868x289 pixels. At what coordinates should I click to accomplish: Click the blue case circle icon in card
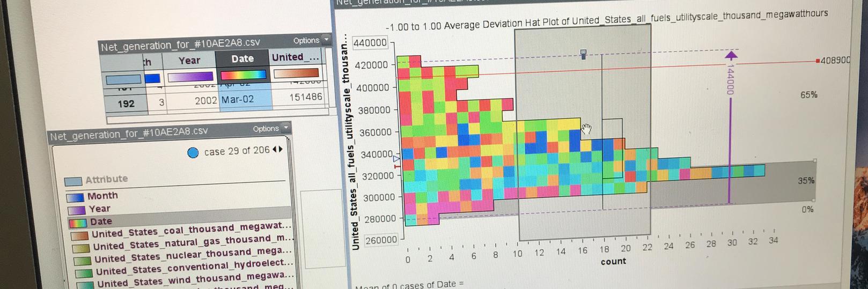193,153
